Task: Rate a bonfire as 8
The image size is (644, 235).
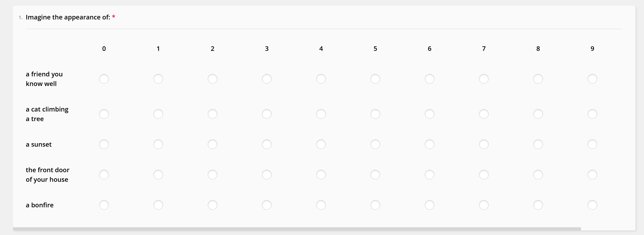Action: 538,205
